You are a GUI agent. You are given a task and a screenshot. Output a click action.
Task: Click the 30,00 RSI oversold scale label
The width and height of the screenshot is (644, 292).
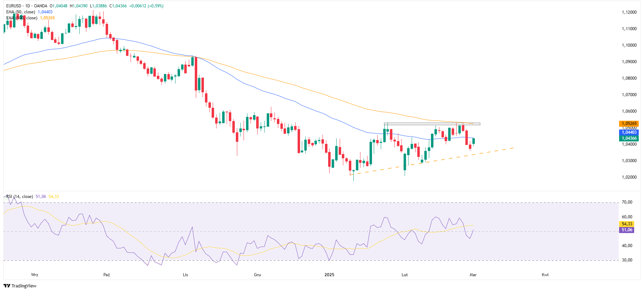click(627, 260)
